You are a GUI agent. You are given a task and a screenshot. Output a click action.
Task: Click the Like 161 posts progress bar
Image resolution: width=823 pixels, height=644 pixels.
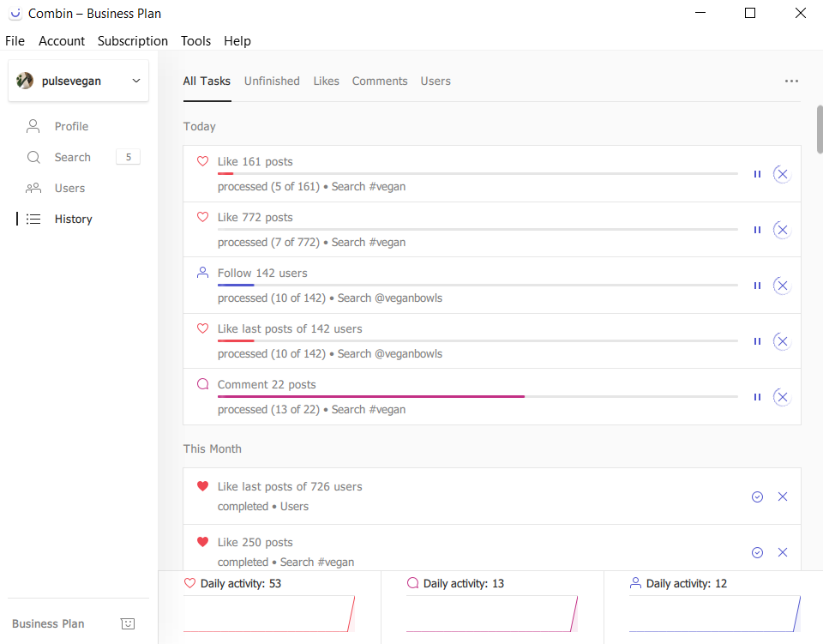[x=478, y=174]
